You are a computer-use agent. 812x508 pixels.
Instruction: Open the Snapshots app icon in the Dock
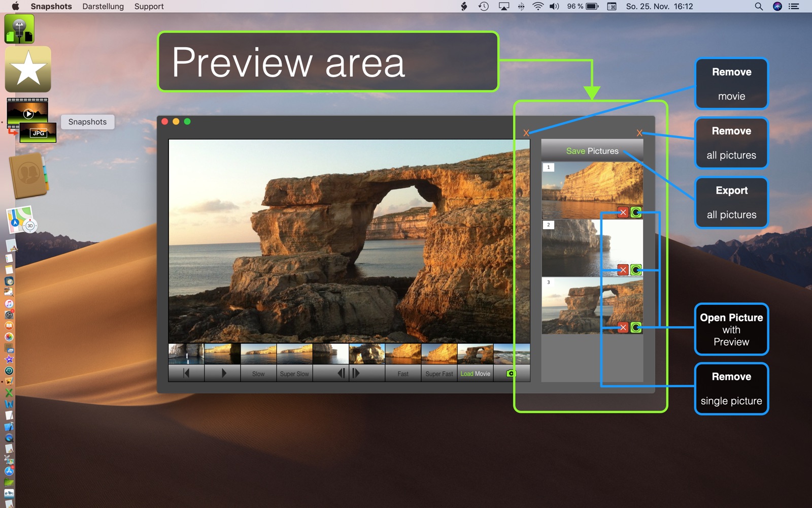click(30, 120)
